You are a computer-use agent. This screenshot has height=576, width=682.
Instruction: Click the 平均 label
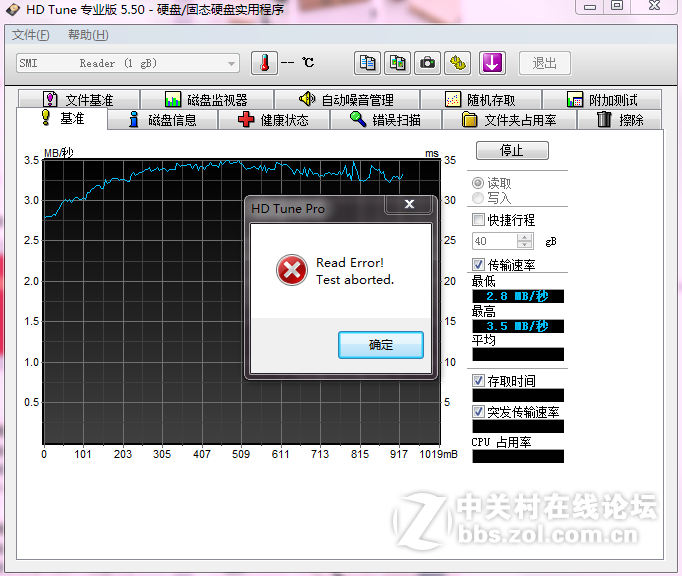483,340
